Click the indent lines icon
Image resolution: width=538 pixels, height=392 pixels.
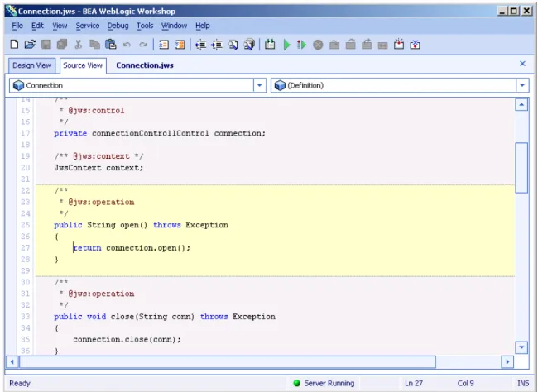point(217,45)
